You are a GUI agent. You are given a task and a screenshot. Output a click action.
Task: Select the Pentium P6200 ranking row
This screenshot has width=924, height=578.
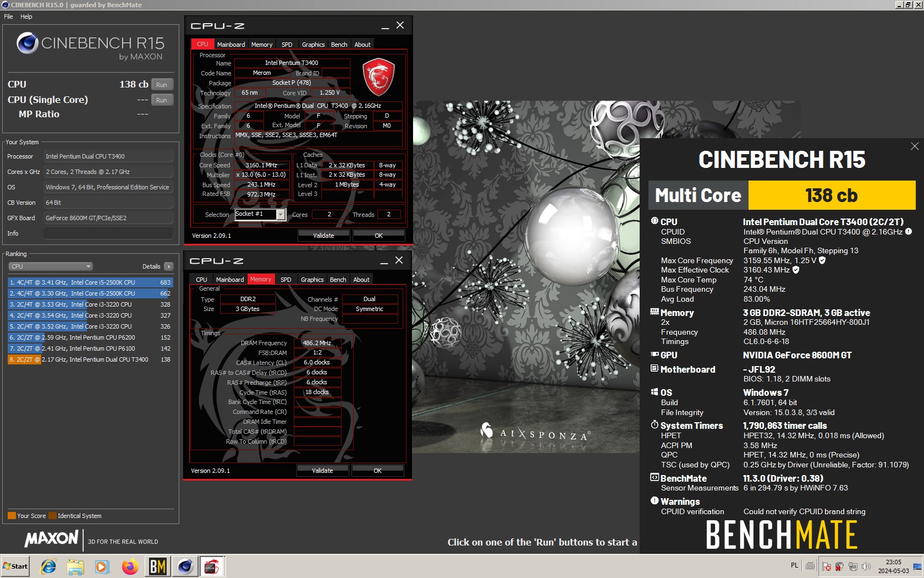click(x=90, y=337)
